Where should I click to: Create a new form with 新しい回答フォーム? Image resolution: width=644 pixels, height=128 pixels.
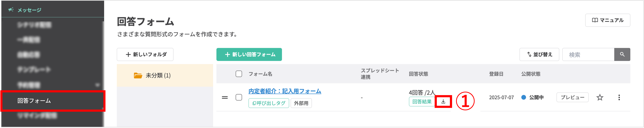click(x=249, y=55)
